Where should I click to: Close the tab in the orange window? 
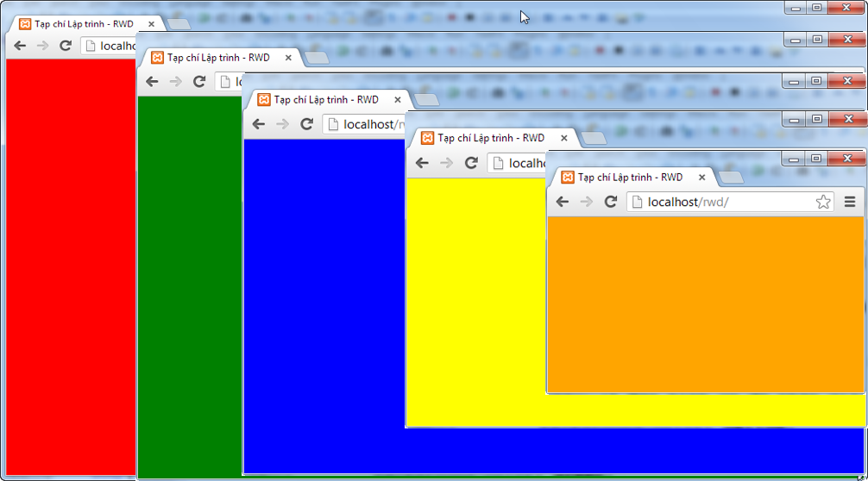[x=702, y=178]
